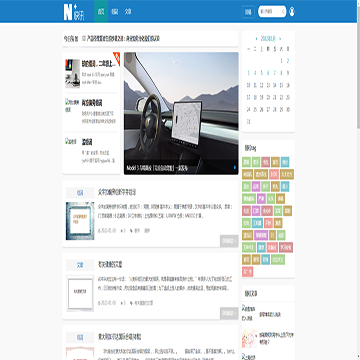Select day 8 in the calendar widget
The height and width of the screenshot is (360, 360).
281,73
